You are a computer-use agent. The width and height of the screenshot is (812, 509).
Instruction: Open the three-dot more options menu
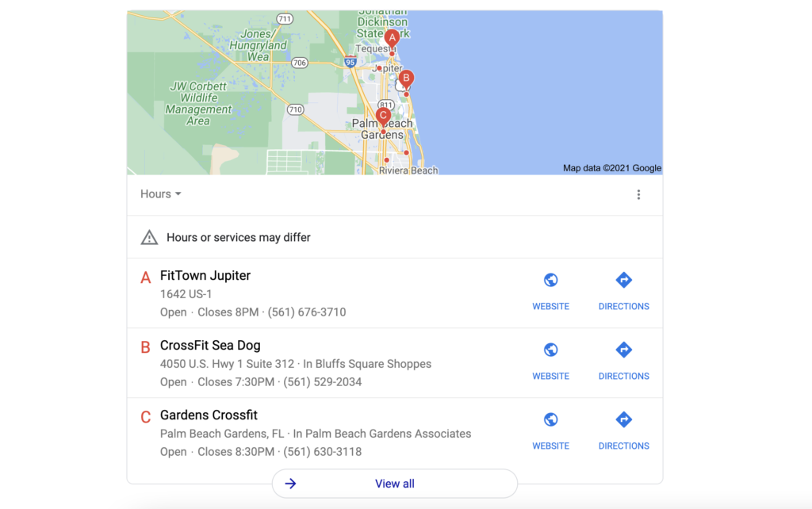pyautogui.click(x=638, y=195)
